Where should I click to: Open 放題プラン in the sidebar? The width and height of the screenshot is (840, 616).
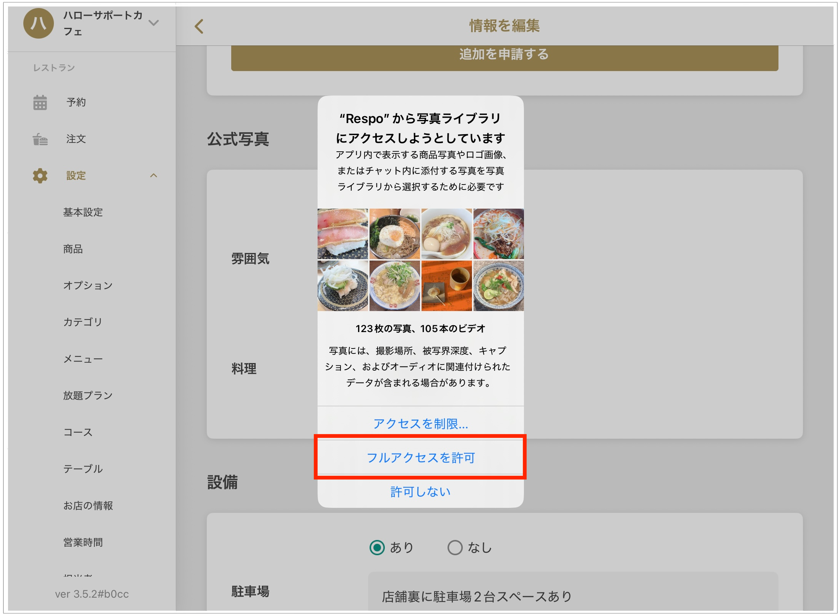coord(88,396)
